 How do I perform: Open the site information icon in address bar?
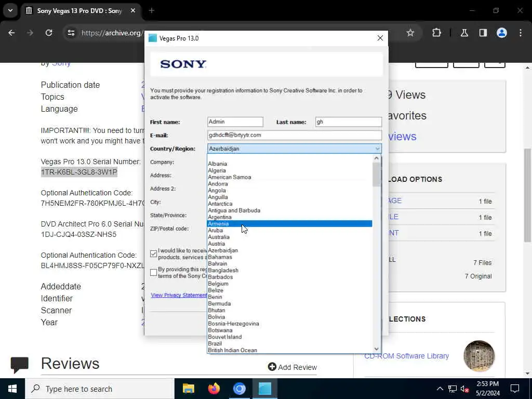pyautogui.click(x=71, y=33)
